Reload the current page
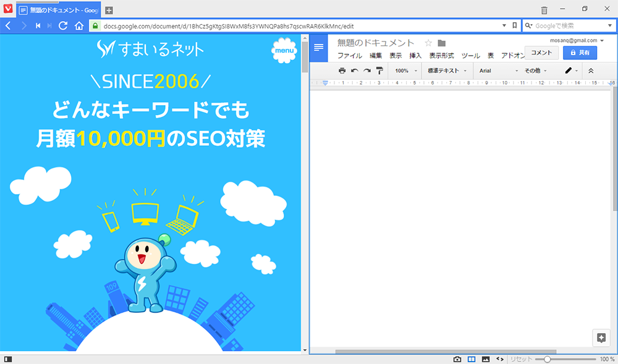 (x=62, y=26)
